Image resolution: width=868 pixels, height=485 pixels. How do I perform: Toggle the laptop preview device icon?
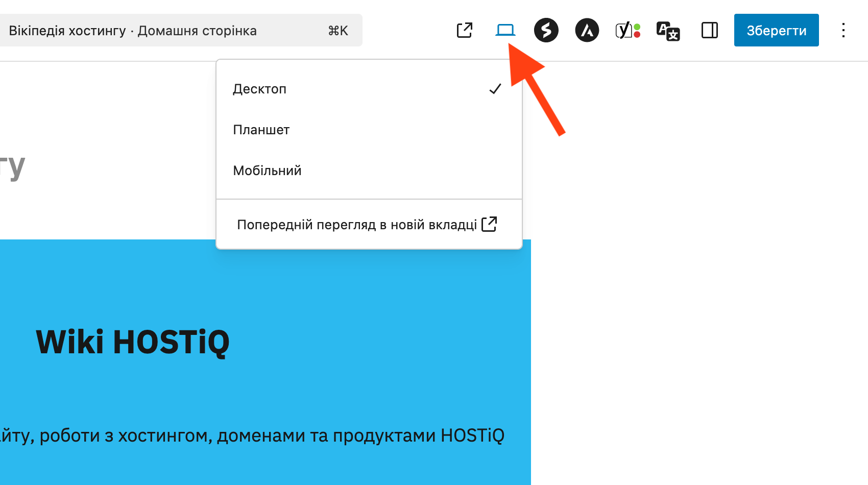[x=505, y=30]
